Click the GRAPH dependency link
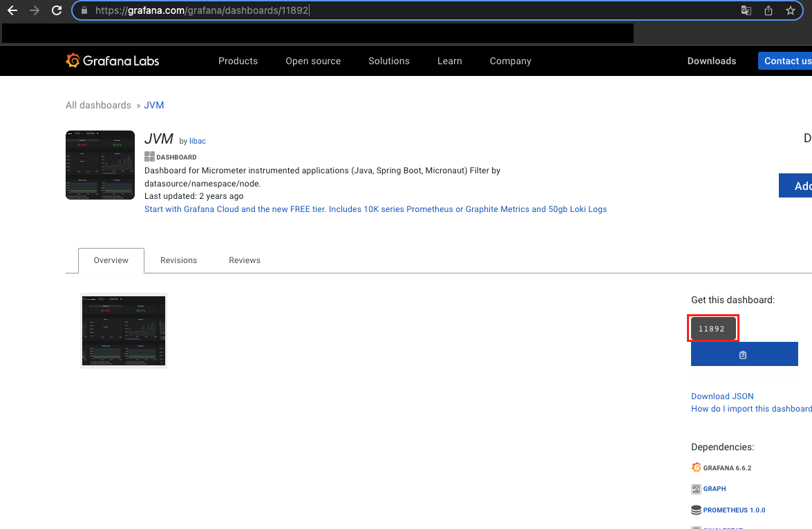Image resolution: width=812 pixels, height=529 pixels. coord(715,489)
